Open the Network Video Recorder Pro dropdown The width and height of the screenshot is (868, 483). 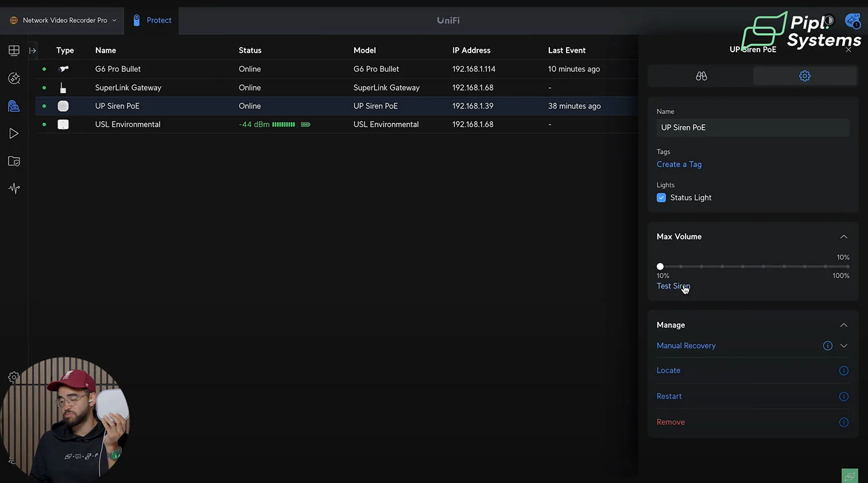pyautogui.click(x=63, y=20)
